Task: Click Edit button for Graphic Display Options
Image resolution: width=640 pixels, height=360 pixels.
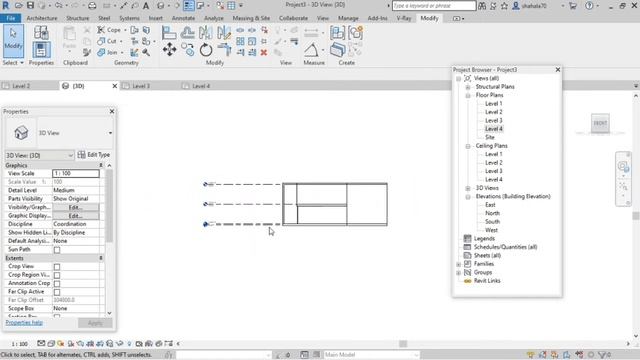Action: tap(76, 216)
